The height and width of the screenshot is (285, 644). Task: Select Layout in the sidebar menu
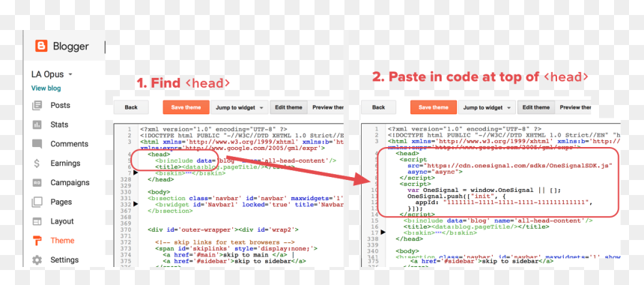click(x=62, y=221)
